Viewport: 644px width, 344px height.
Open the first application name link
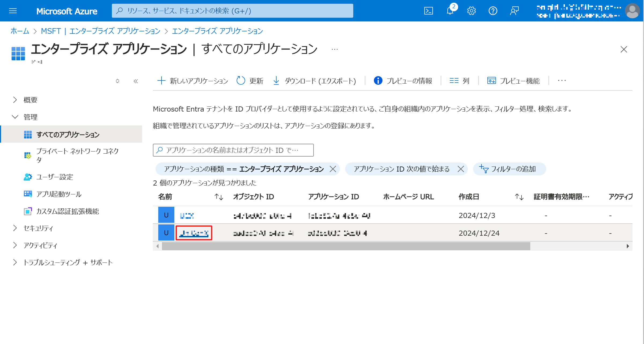(x=187, y=216)
